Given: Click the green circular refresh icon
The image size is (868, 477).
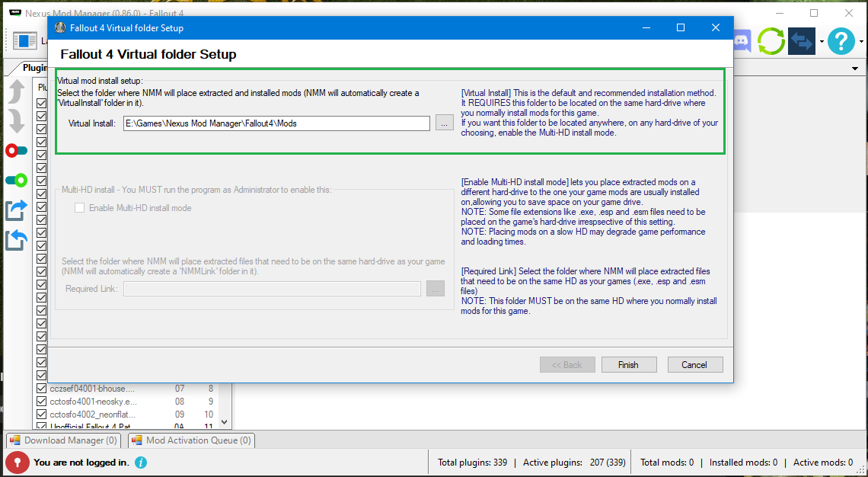Looking at the screenshot, I should pos(771,41).
